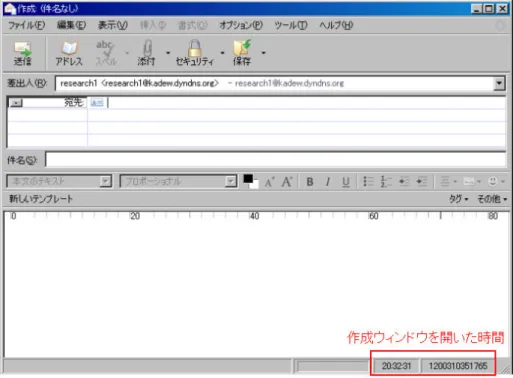Apply numbered list
The height and width of the screenshot is (378, 513).
[x=386, y=182]
